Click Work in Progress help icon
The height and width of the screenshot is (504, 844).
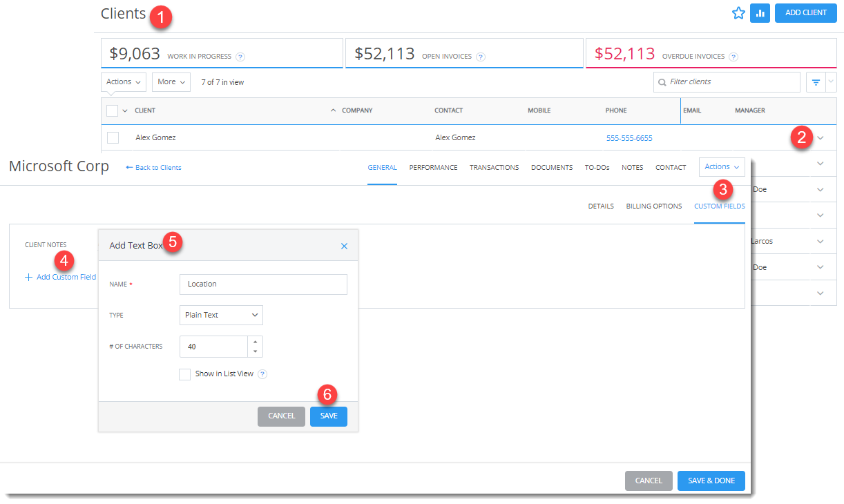point(240,57)
